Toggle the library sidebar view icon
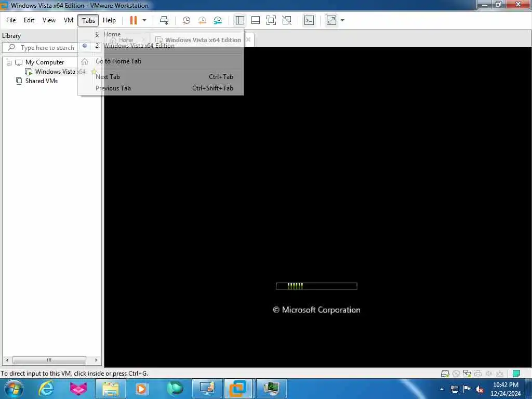 point(240,20)
